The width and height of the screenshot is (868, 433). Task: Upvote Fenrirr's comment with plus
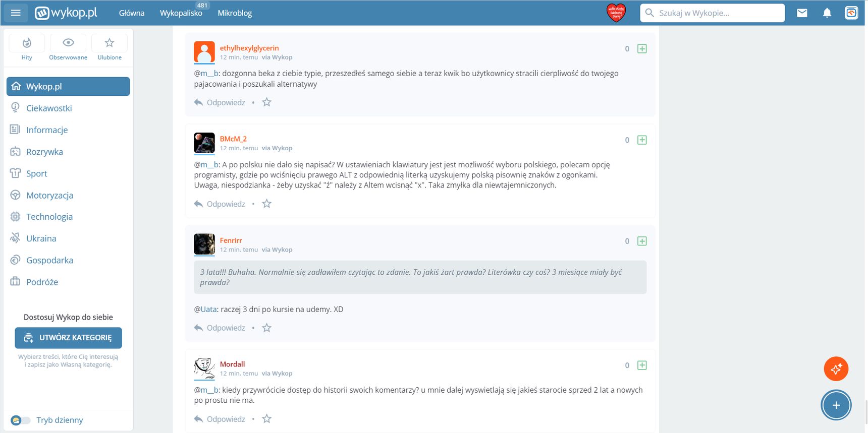(x=642, y=241)
